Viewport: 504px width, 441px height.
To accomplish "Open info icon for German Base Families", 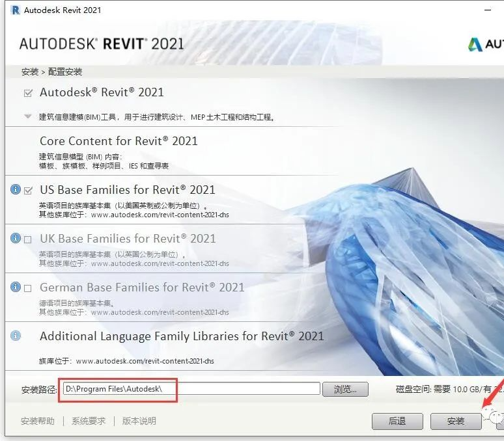I will 16,287.
